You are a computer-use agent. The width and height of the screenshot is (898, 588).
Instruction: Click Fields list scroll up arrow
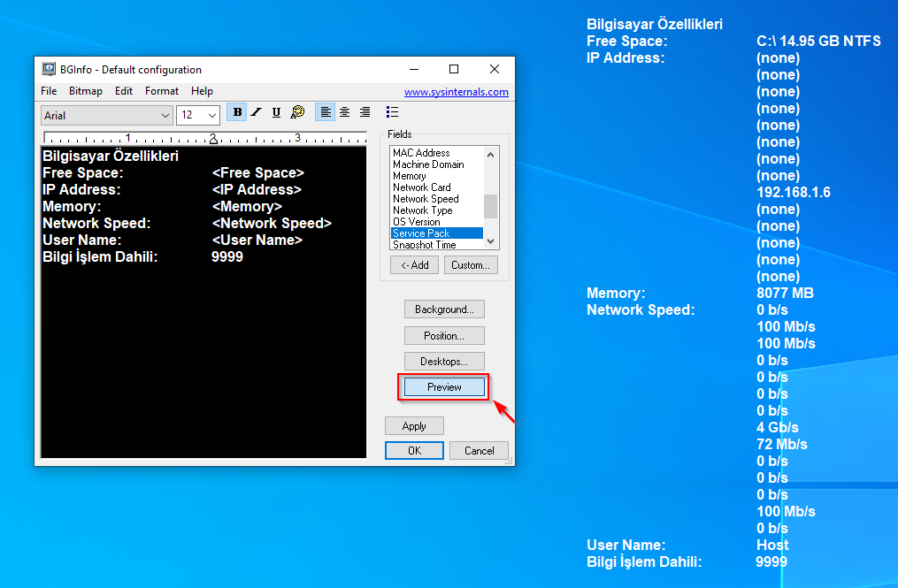(x=490, y=155)
